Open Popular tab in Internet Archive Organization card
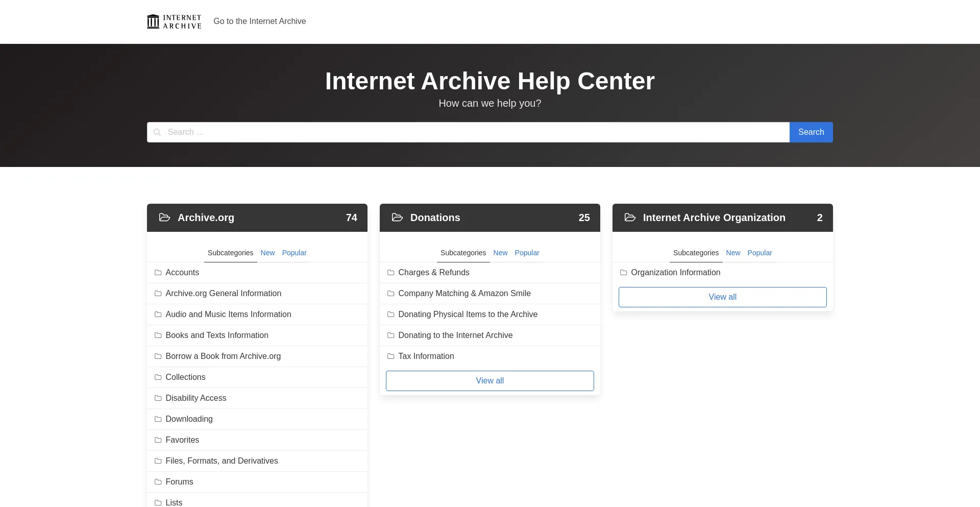 pyautogui.click(x=760, y=253)
